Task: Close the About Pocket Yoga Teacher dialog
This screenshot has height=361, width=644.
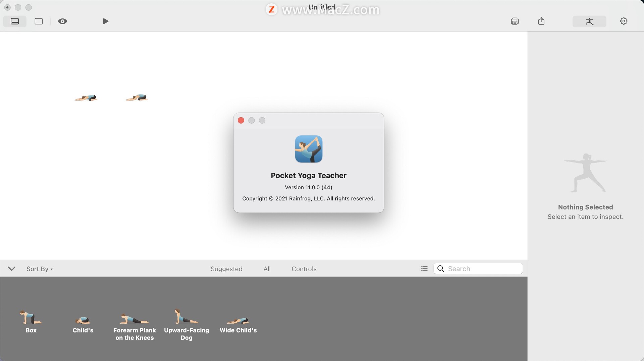Action: [241, 120]
